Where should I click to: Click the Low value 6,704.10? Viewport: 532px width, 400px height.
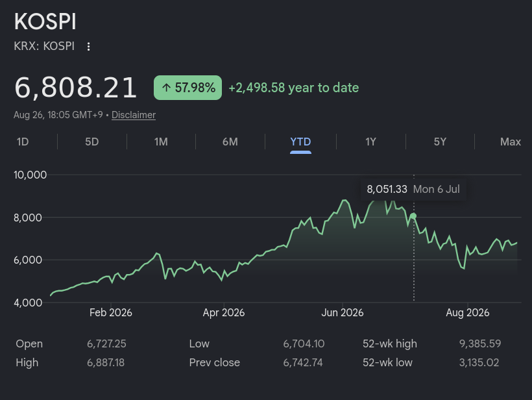[x=304, y=344]
